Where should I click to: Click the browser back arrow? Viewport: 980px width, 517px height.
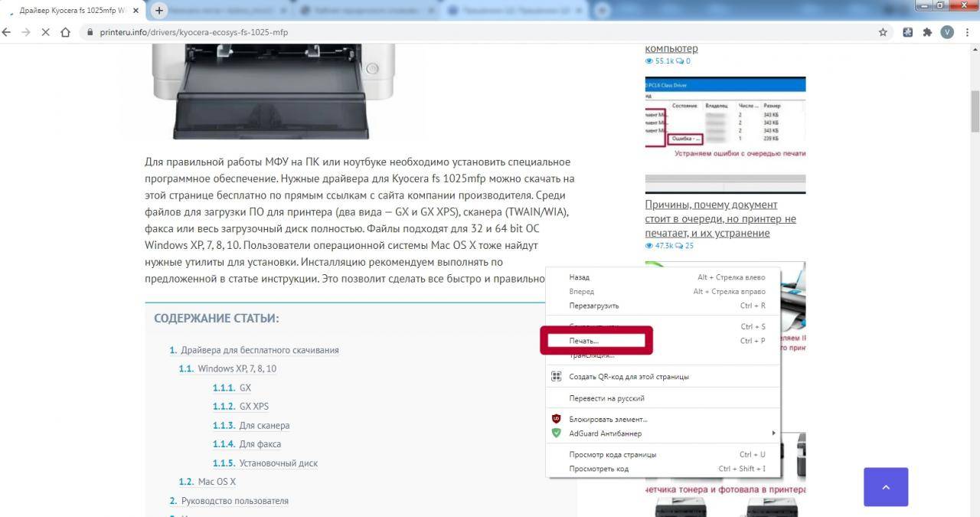[x=7, y=32]
